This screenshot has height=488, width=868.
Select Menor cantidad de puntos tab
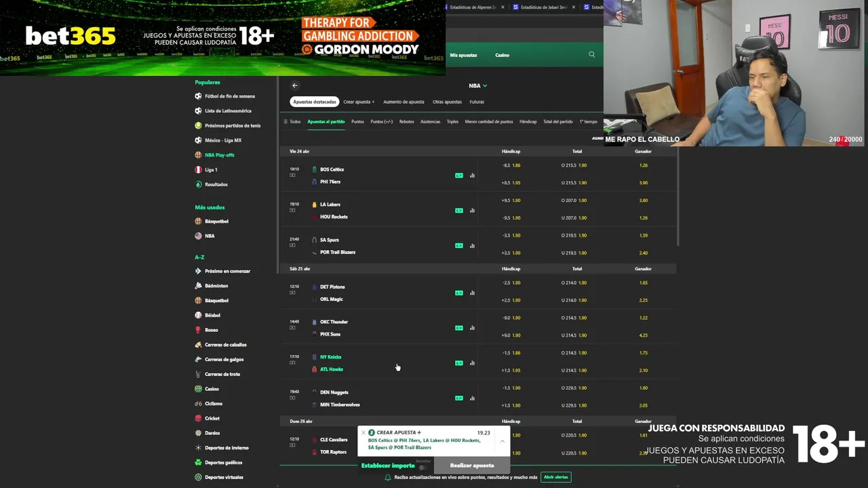click(x=489, y=122)
